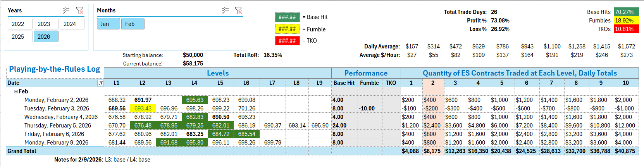Screen dimensions: 644x167
Task: Select the Starting balance $50,000 cell
Action: coord(193,55)
